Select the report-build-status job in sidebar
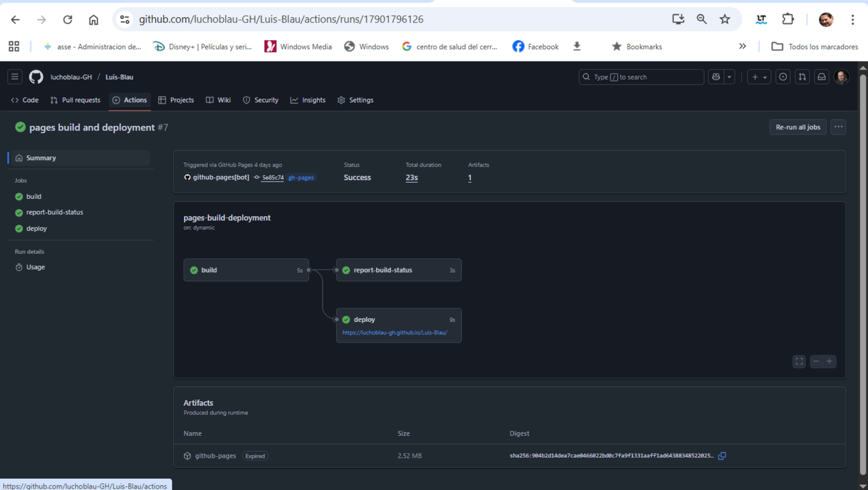Viewport: 868px width, 490px height. pyautogui.click(x=54, y=212)
